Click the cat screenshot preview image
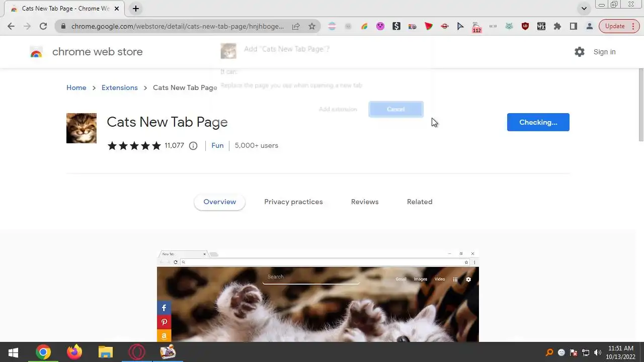 318,296
